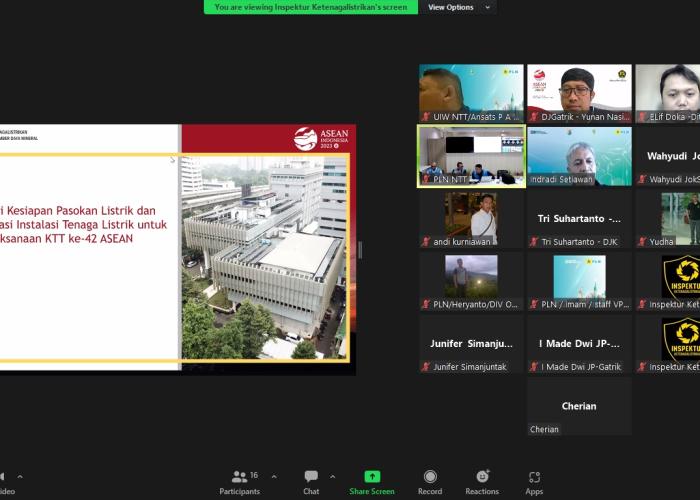This screenshot has width=700, height=500.
Task: Click the divider handle beside shared screen
Action: (x=360, y=249)
